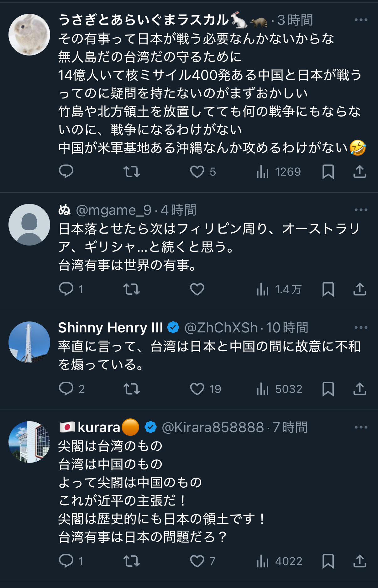
Task: Open @Kirara858888 profile handle
Action: pos(213,427)
